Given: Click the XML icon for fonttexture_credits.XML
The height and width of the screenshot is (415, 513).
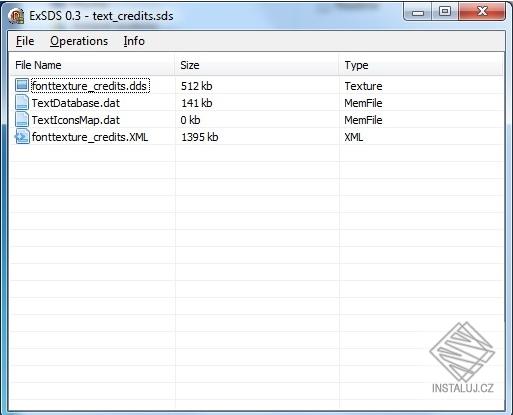Looking at the screenshot, I should point(22,137).
